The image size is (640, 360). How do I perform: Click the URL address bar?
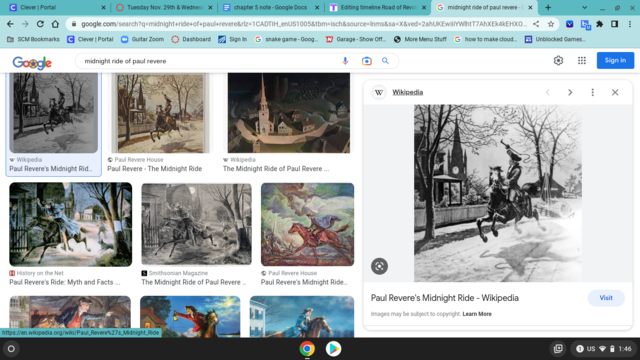pyautogui.click(x=304, y=24)
